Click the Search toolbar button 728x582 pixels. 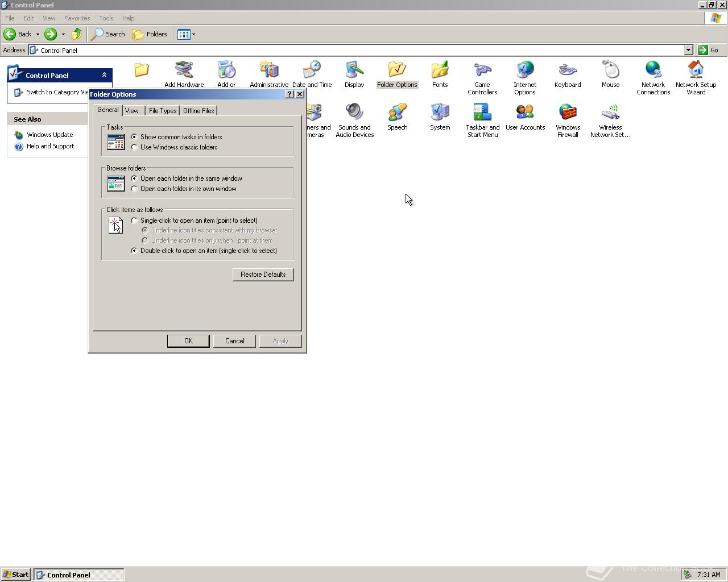[x=108, y=34]
